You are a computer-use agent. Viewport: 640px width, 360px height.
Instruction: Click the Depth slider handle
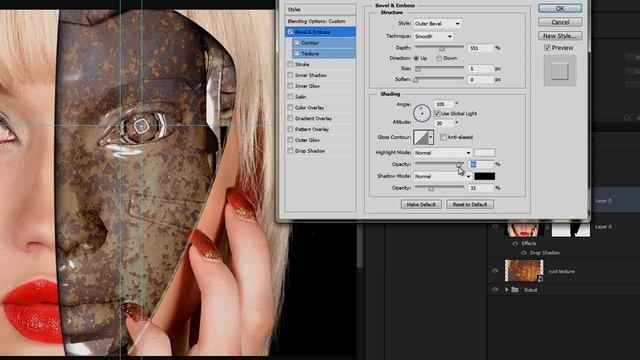(442, 48)
